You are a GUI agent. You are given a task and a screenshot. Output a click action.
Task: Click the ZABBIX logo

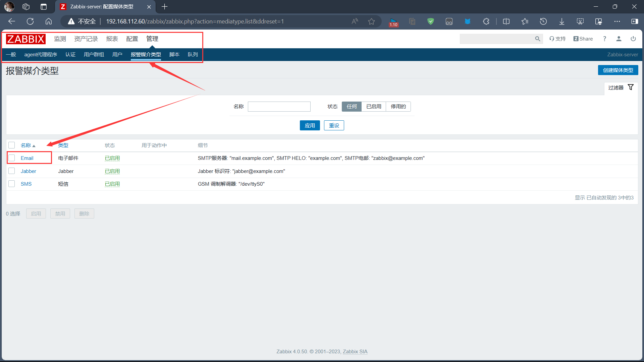25,39
